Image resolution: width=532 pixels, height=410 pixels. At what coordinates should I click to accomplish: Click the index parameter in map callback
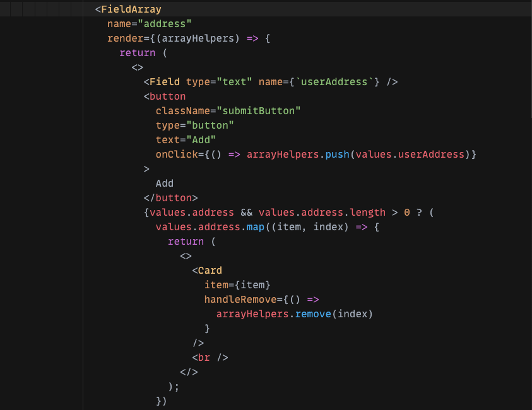tap(328, 227)
